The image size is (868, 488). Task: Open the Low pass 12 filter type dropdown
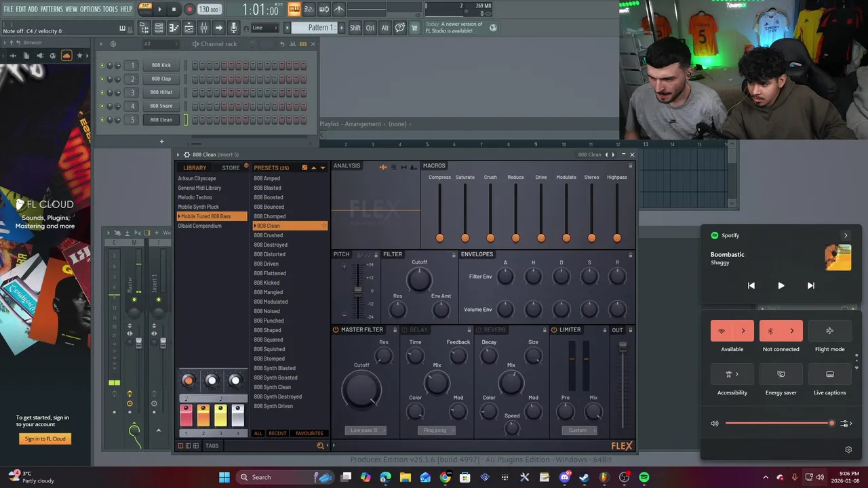(x=365, y=430)
